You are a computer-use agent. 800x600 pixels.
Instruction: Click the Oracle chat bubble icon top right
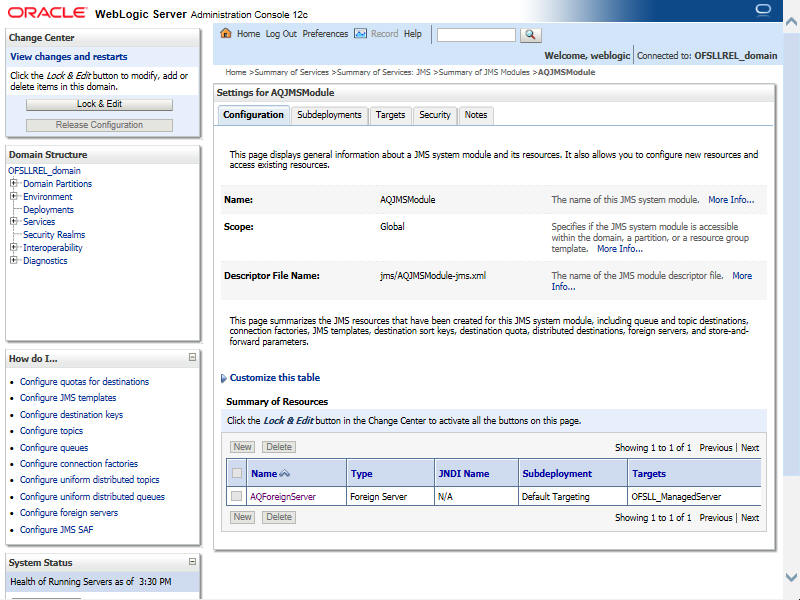point(763,10)
